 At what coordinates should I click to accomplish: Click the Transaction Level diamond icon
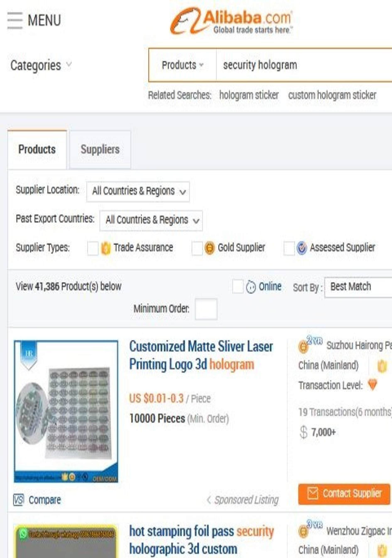(372, 385)
